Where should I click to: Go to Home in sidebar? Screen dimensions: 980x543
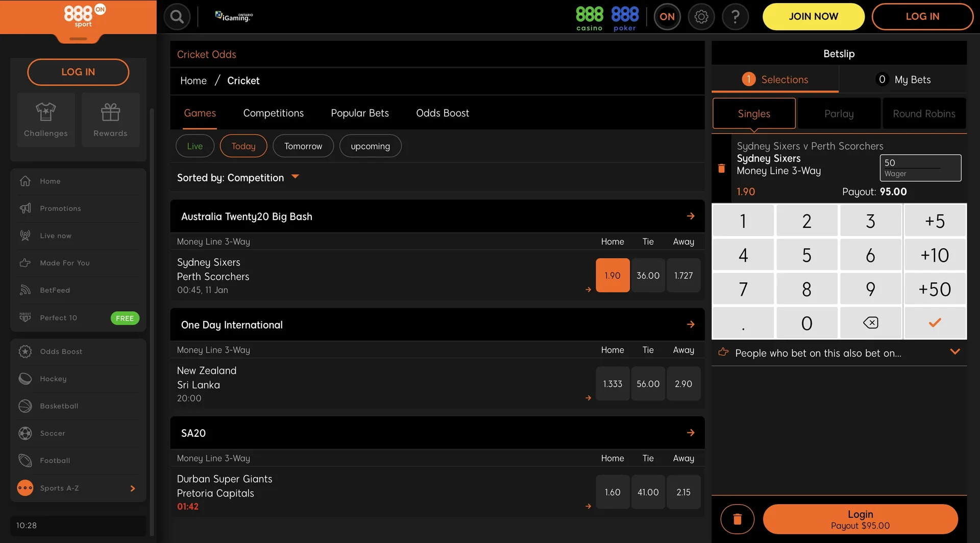click(x=78, y=181)
